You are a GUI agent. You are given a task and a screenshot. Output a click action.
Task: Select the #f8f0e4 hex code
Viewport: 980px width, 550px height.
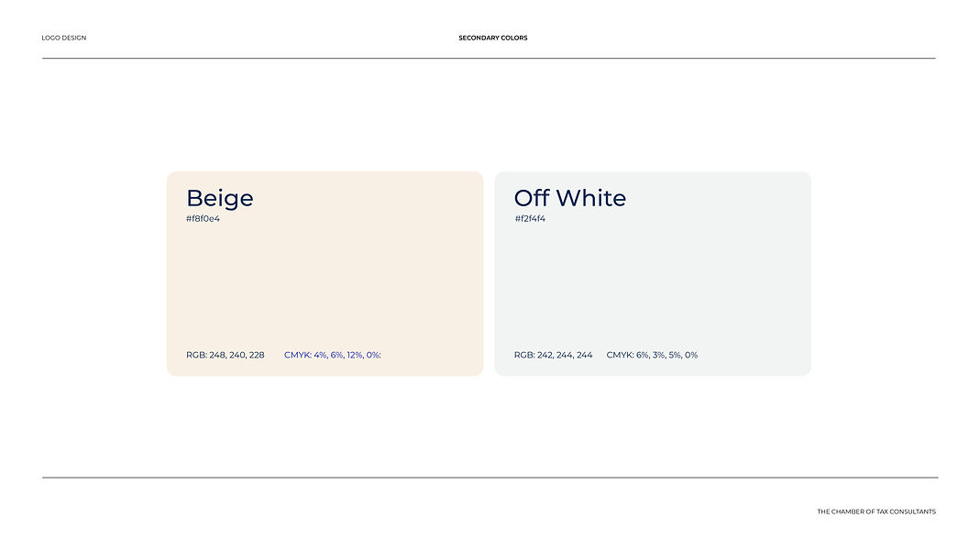(204, 219)
